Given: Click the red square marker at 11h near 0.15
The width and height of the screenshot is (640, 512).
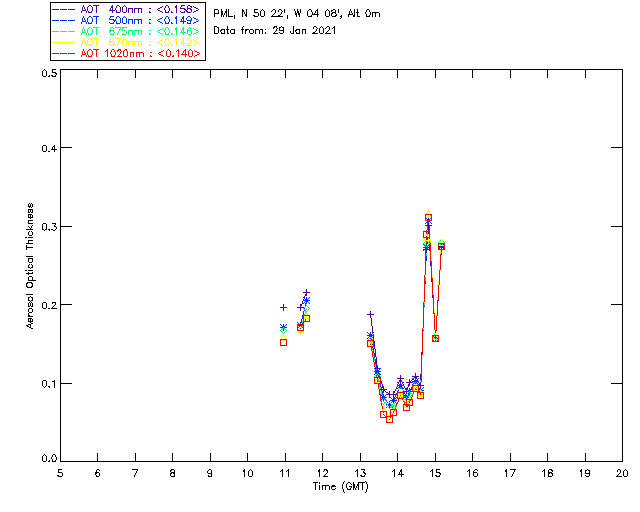Looking at the screenshot, I should 283,343.
